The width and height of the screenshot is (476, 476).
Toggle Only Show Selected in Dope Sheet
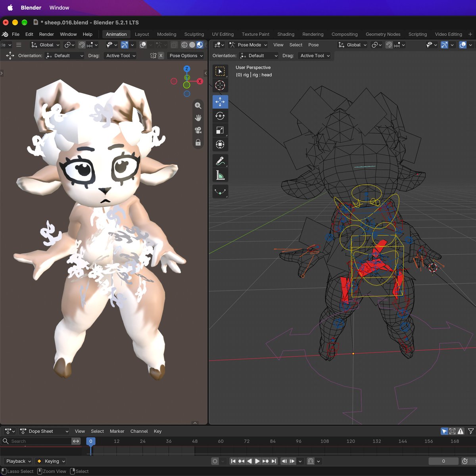444,431
